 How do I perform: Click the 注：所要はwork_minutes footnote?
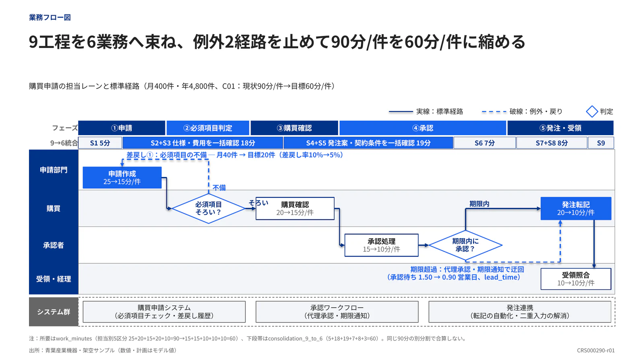tap(248, 339)
